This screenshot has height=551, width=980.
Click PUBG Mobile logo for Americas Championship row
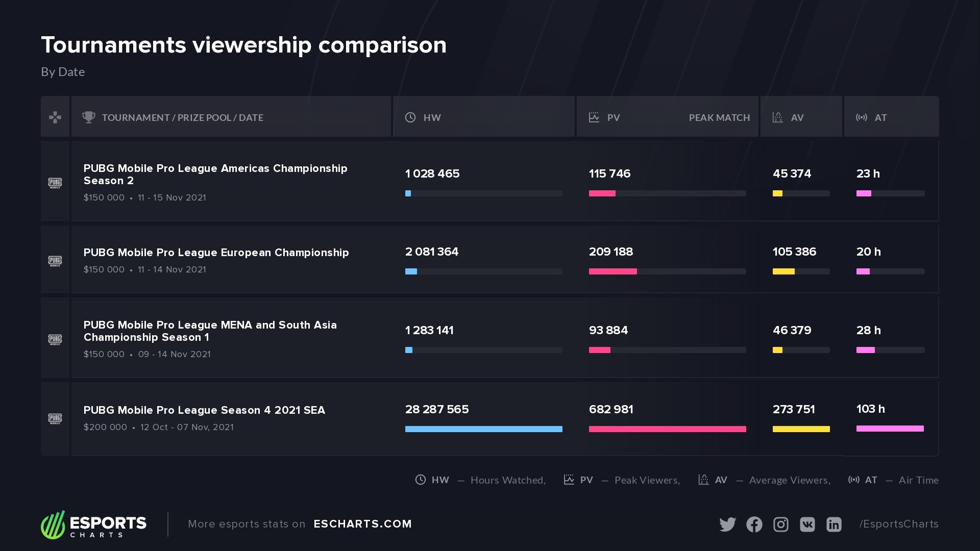pyautogui.click(x=55, y=183)
